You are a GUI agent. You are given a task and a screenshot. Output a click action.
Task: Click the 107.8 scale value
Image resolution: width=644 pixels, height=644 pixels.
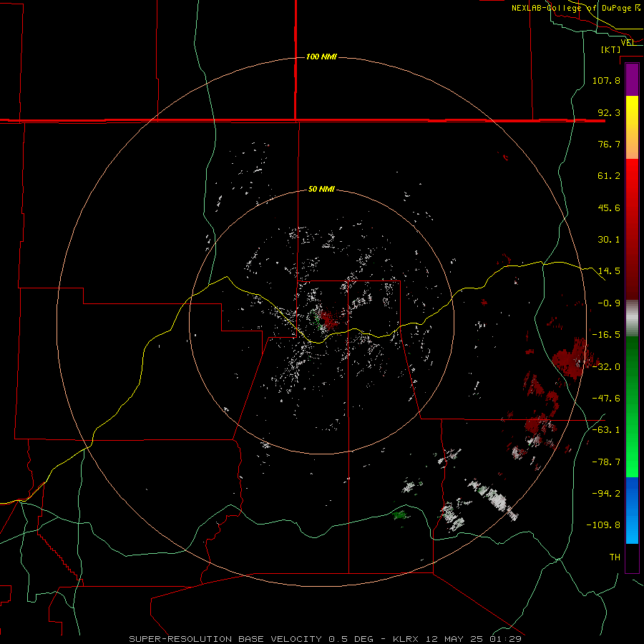click(x=606, y=80)
